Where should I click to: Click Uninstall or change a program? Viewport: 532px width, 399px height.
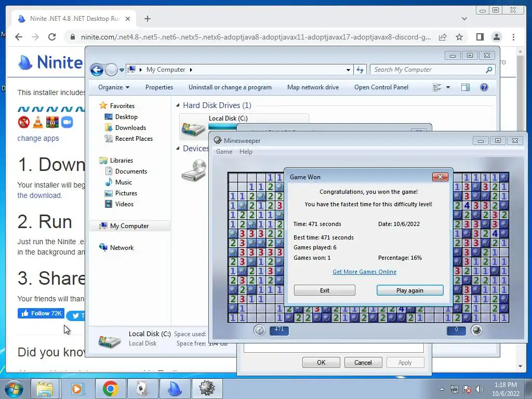pos(230,87)
